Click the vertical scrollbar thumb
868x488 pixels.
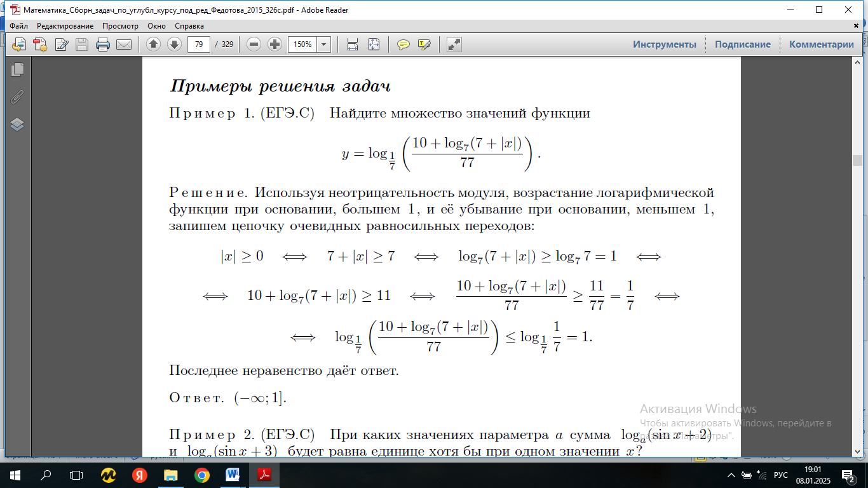[857, 160]
